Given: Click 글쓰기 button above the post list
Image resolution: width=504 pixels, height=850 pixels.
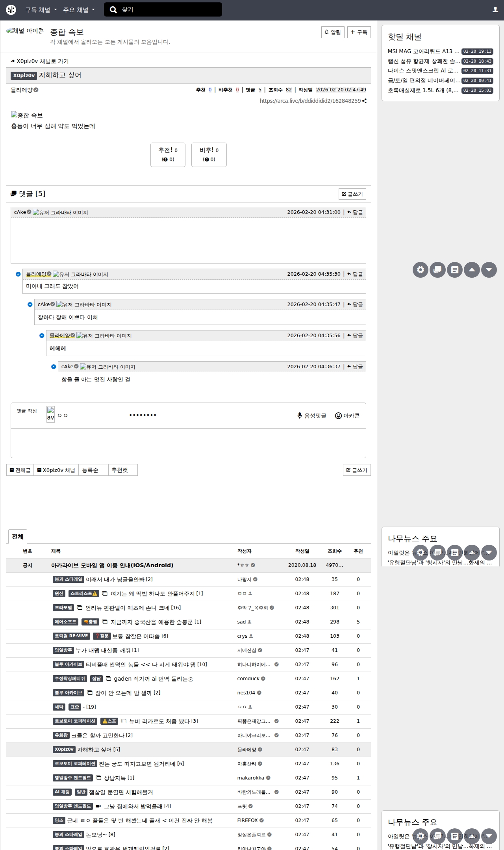Looking at the screenshot, I should coord(357,470).
